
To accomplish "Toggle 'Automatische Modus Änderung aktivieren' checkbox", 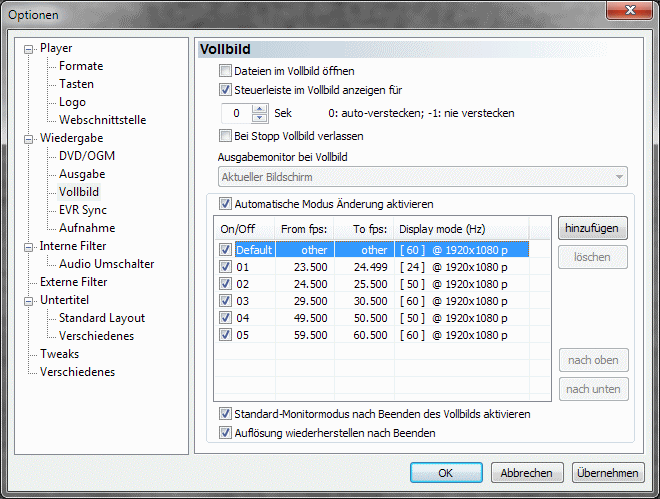I will click(x=225, y=204).
